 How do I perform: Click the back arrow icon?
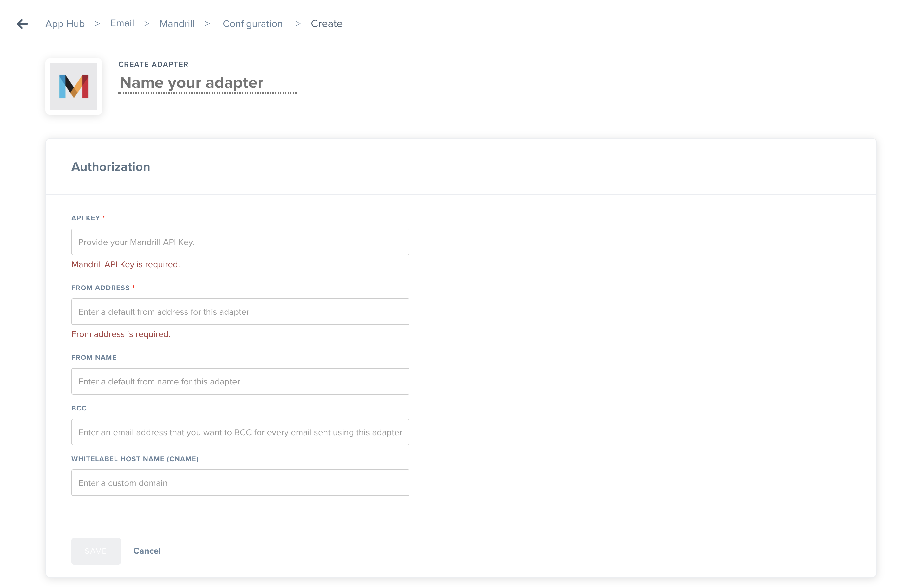[23, 24]
